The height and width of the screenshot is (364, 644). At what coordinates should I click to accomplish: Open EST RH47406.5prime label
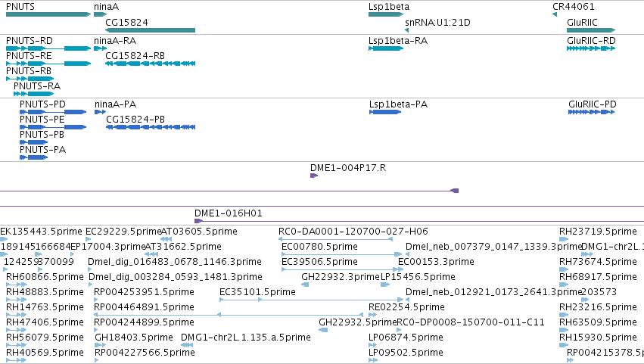45,322
